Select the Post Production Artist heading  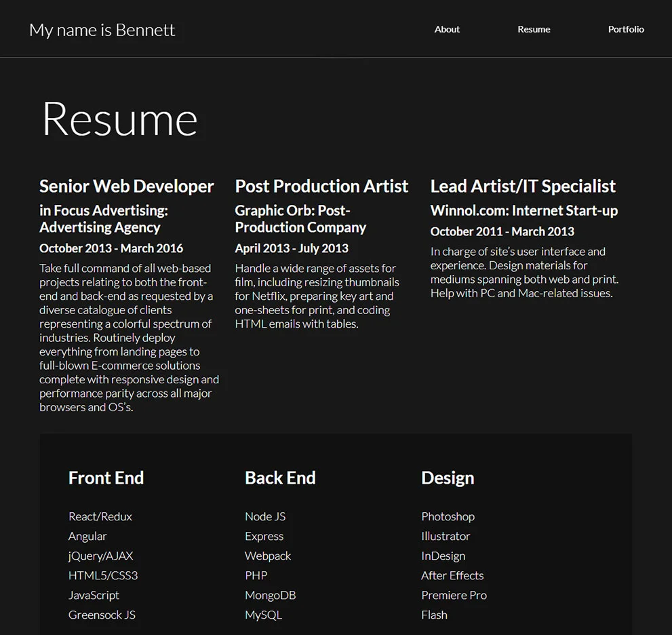point(321,186)
